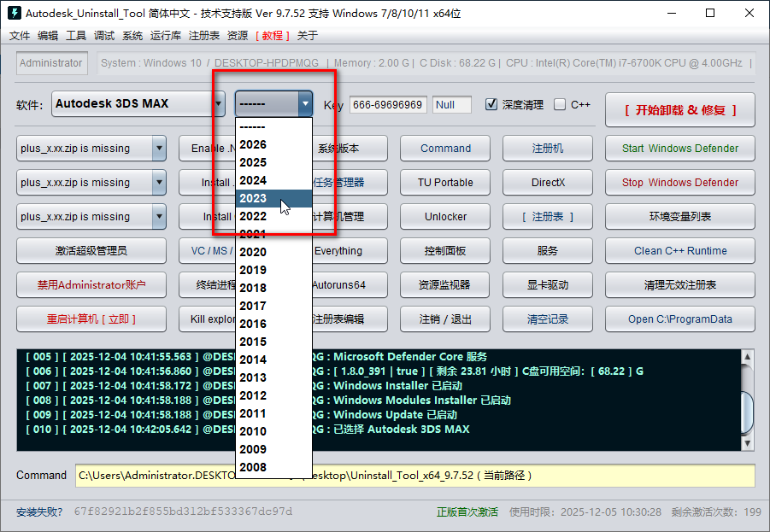This screenshot has height=532, width=770.
Task: Click Clean C++ Runtime button
Action: (x=680, y=251)
